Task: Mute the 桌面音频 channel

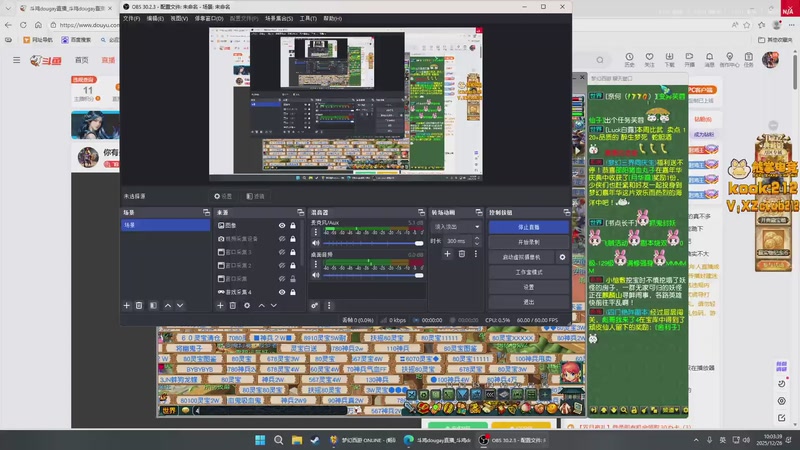Action: click(x=316, y=276)
